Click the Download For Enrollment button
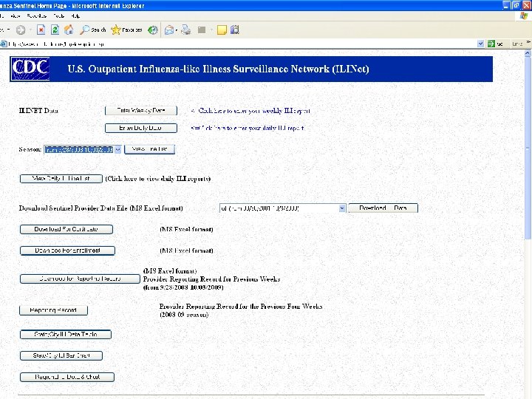Image resolution: width=532 pixels, height=399 pixels. point(67,250)
